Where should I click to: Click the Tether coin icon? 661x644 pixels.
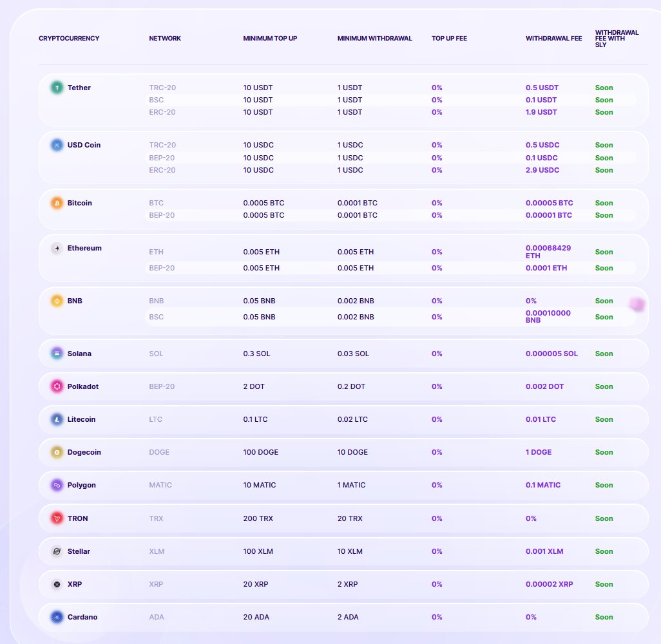(x=57, y=88)
